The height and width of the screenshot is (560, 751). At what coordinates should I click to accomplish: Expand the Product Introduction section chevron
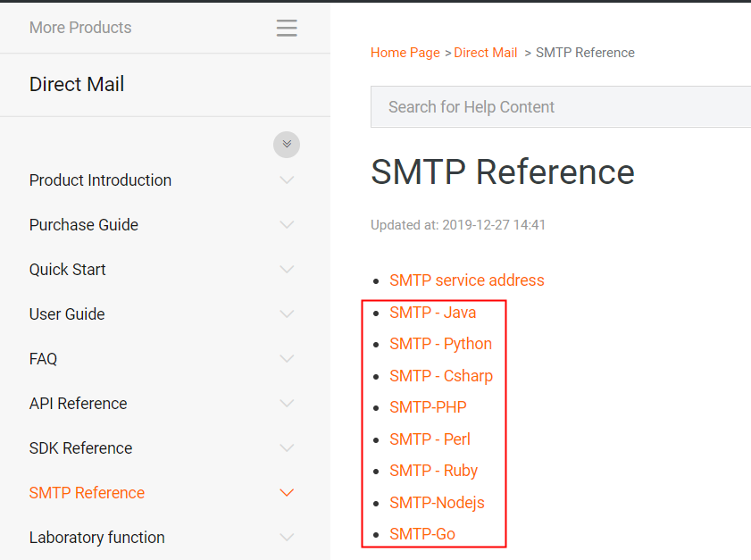coord(287,180)
